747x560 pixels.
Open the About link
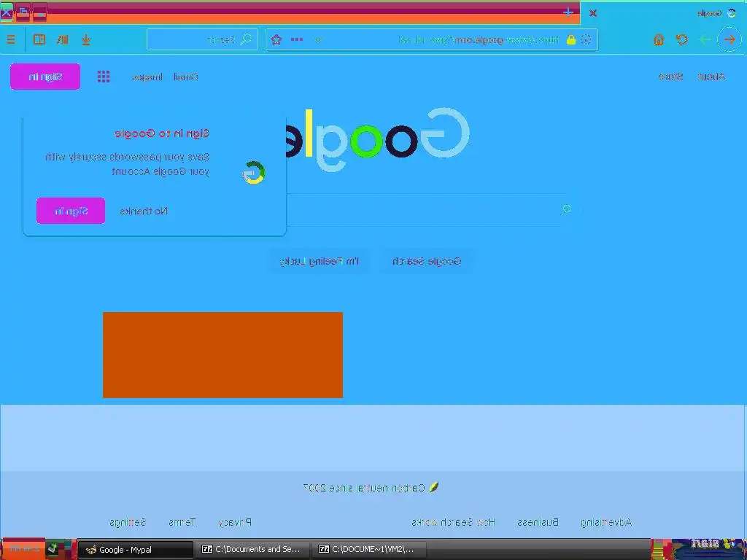tap(711, 77)
